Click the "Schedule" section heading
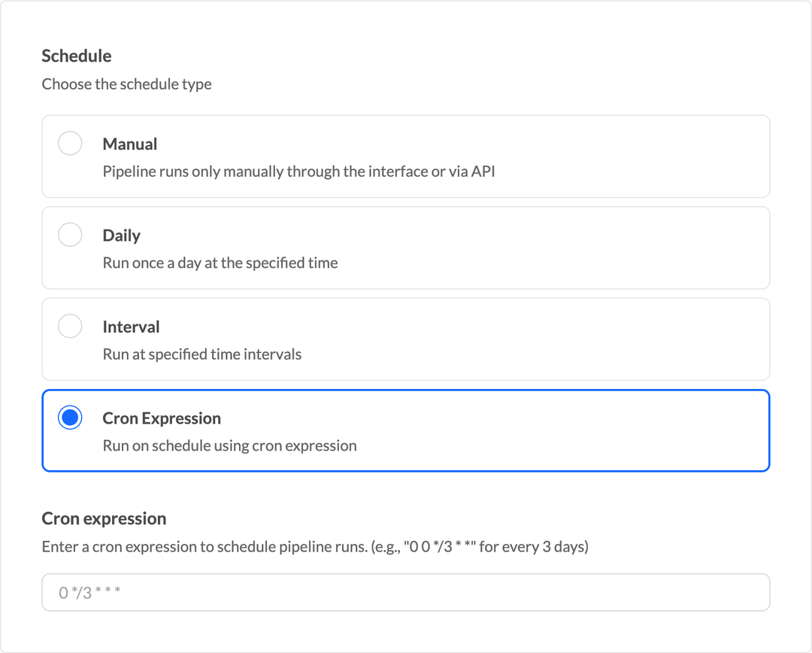812x653 pixels. (77, 56)
